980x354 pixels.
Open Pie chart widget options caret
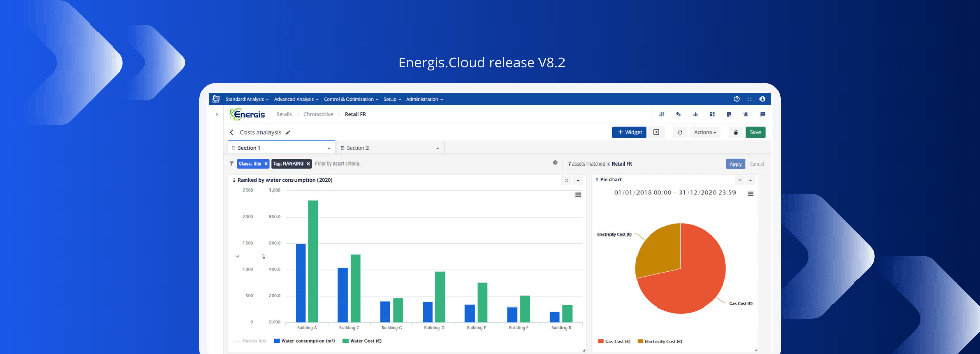pos(750,180)
